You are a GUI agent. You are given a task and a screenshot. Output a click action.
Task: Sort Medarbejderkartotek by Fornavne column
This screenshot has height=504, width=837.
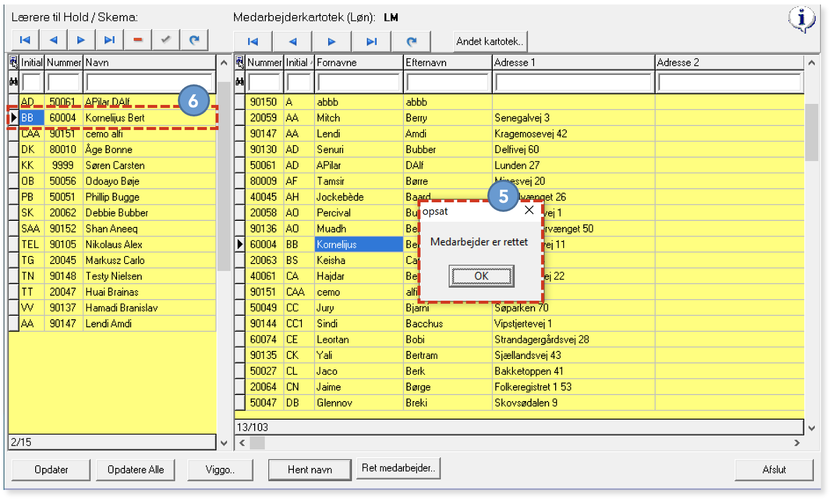359,62
